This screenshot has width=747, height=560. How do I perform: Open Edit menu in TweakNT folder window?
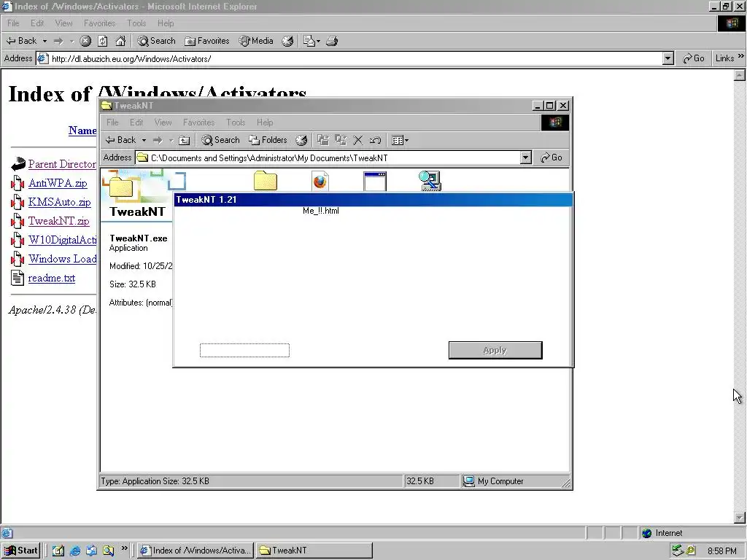(x=136, y=122)
